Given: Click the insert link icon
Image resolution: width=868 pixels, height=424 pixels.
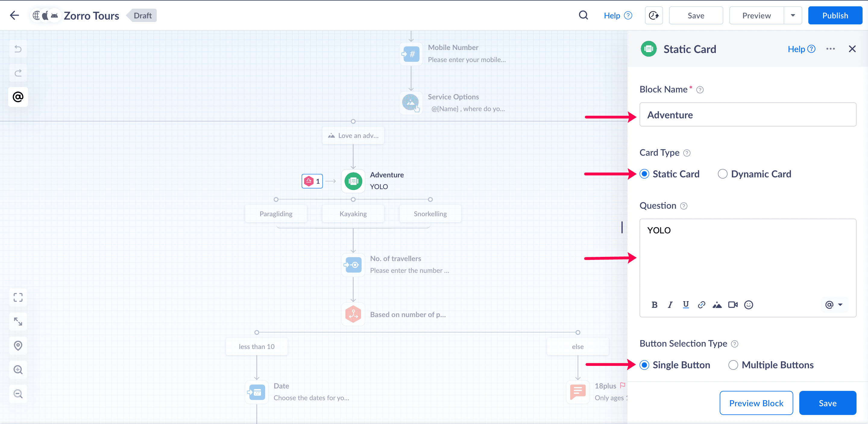Looking at the screenshot, I should pos(702,305).
